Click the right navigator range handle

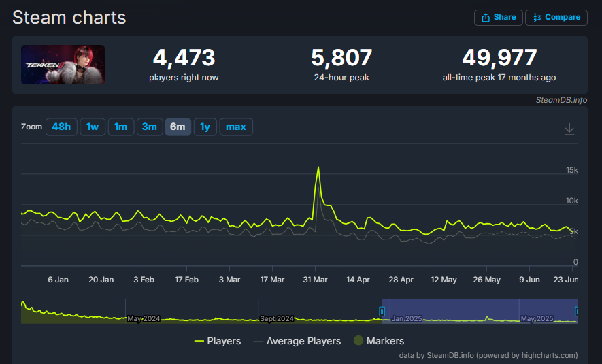point(576,312)
